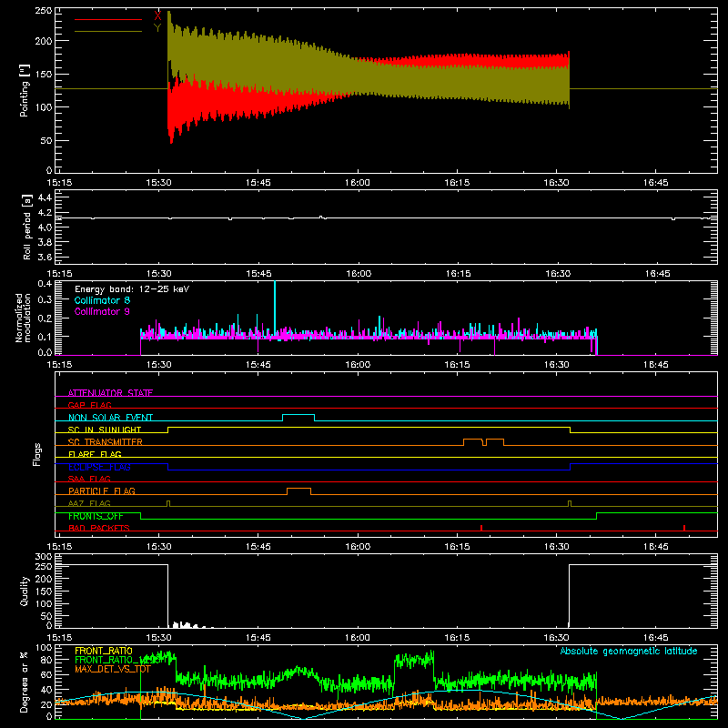Select the olive 'Y' legend label
728x728 pixels.
157,28
